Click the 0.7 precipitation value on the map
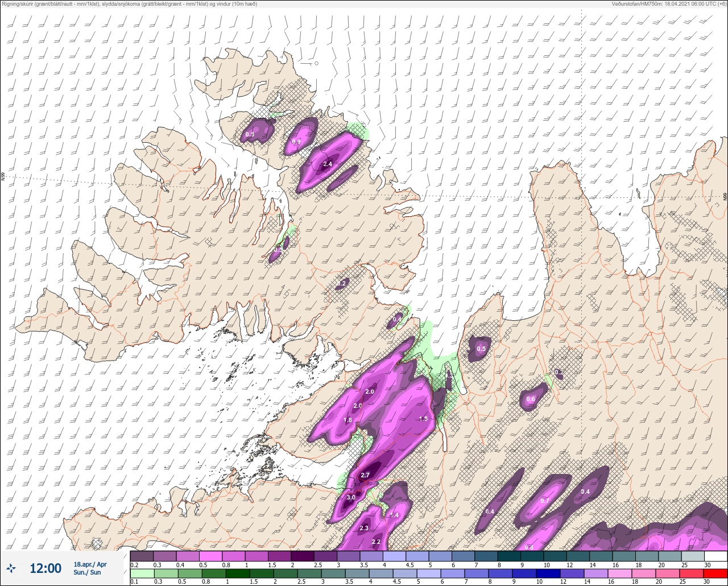The width and height of the screenshot is (728, 586). pyautogui.click(x=544, y=501)
